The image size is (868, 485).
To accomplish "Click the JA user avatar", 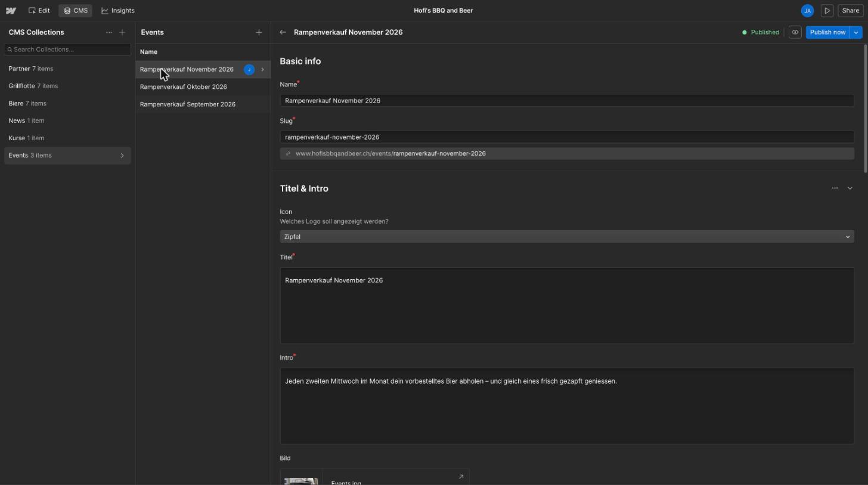I will pyautogui.click(x=807, y=11).
